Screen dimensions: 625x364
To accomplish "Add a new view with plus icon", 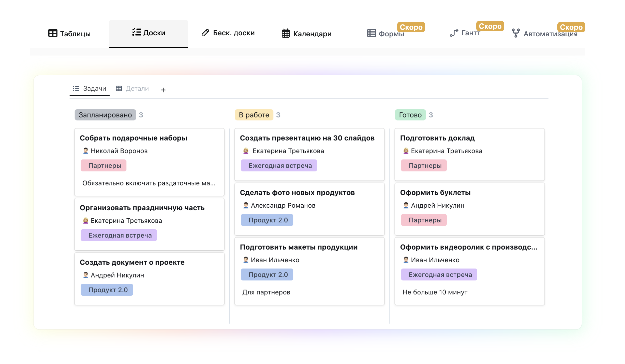I will click(163, 90).
